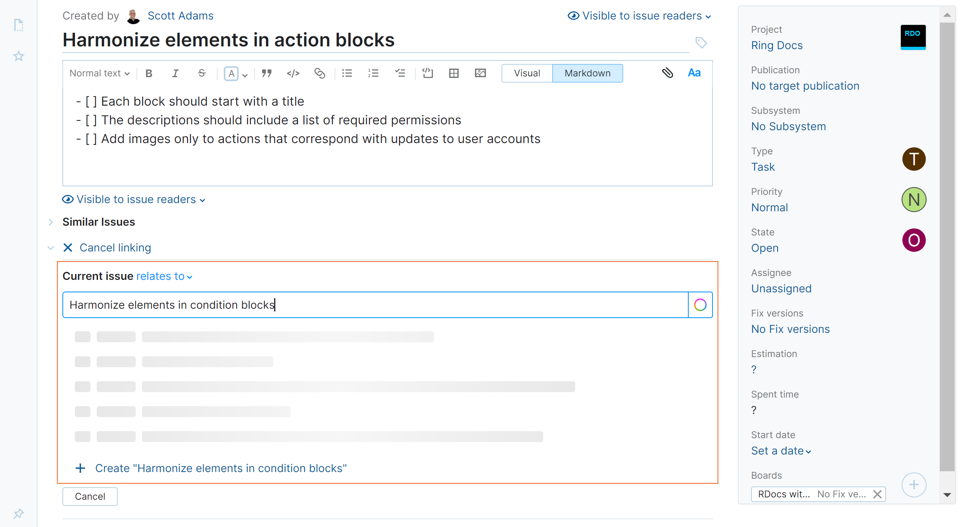Viewport: 980px width, 527px height.
Task: Insert an image into the description
Action: [480, 73]
